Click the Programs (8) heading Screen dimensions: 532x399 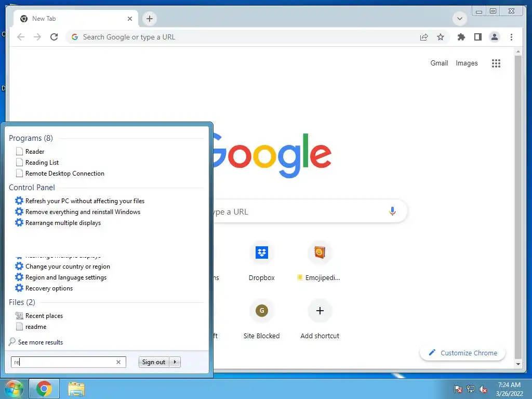31,138
